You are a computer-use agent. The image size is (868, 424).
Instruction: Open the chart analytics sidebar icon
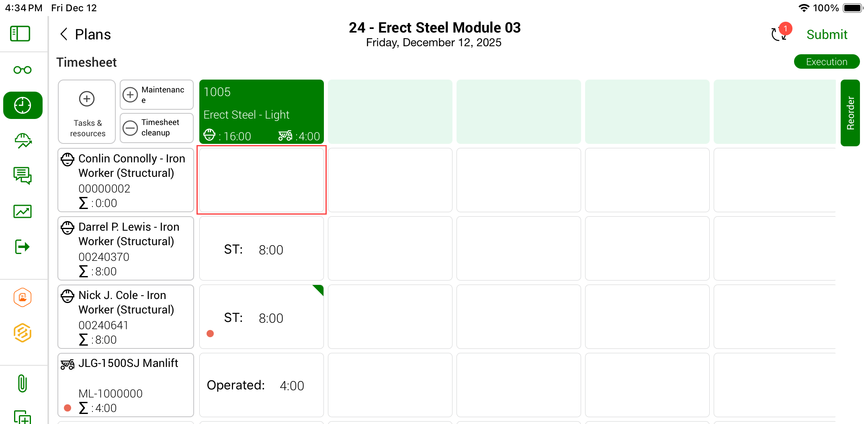[23, 211]
